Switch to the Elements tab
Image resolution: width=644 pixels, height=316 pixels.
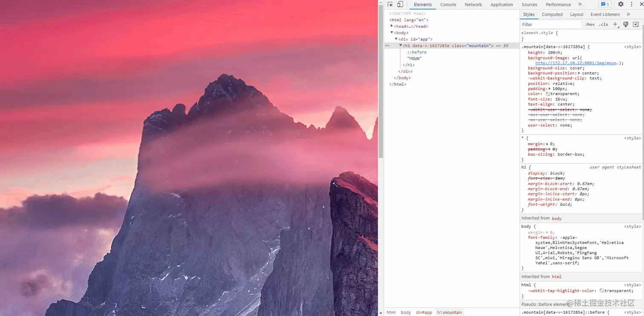click(x=423, y=5)
